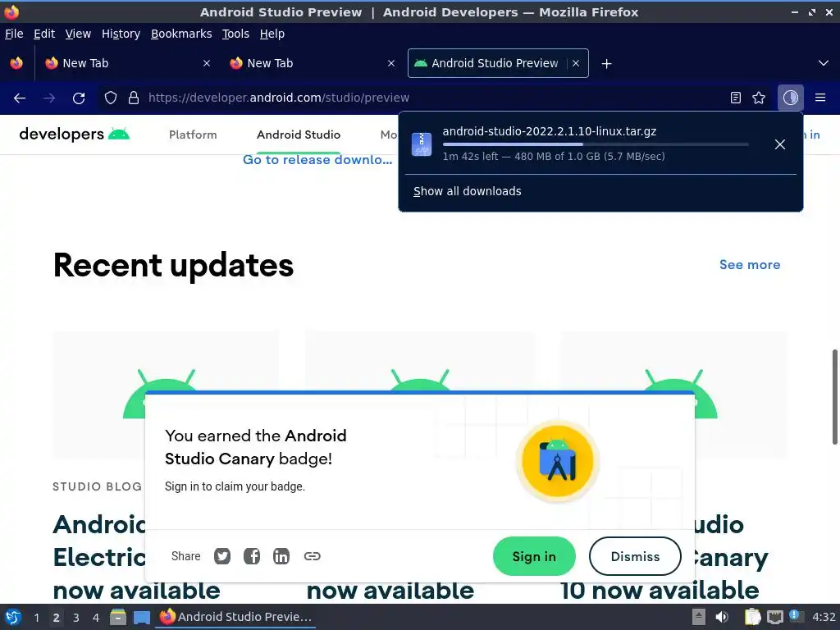Screen dimensions: 840x630
Task: Dismiss the badge popup
Action: (635, 557)
